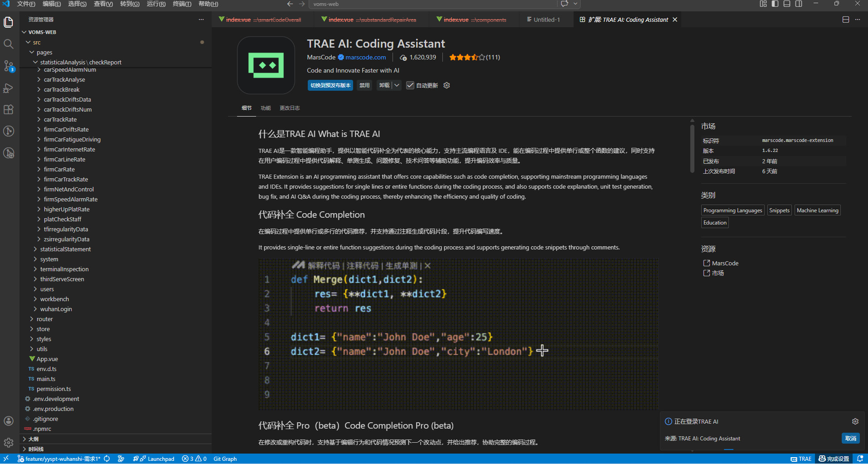Image resolution: width=868 pixels, height=464 pixels.
Task: Click the voms-web command center search box
Action: (434, 4)
